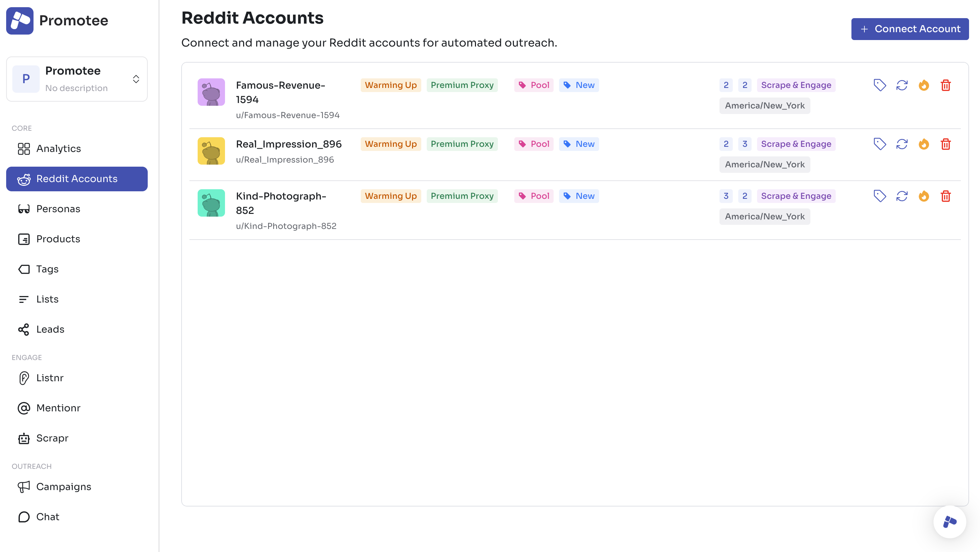Image resolution: width=980 pixels, height=552 pixels.
Task: Click the flame icon for Real_Impression_896
Action: click(x=924, y=144)
